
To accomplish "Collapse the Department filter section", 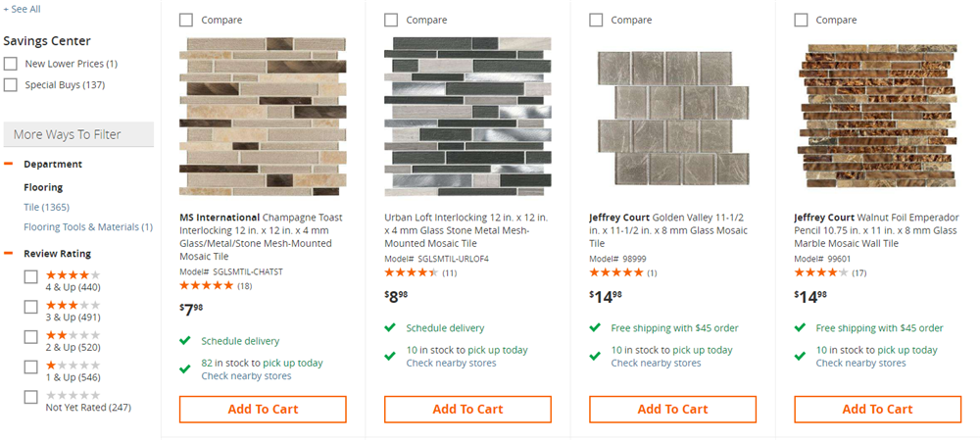I will (x=8, y=164).
